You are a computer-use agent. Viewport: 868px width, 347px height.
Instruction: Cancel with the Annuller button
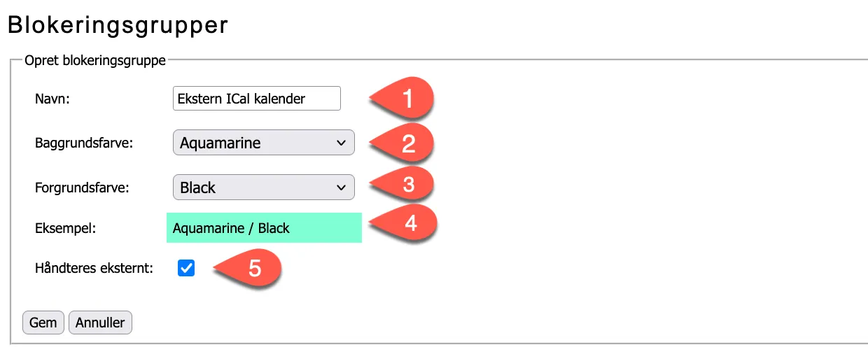(100, 323)
